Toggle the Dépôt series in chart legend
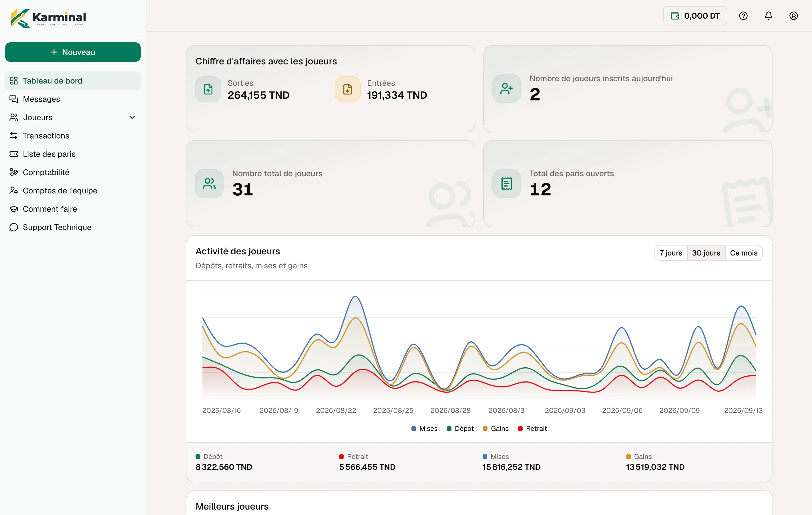 point(460,429)
